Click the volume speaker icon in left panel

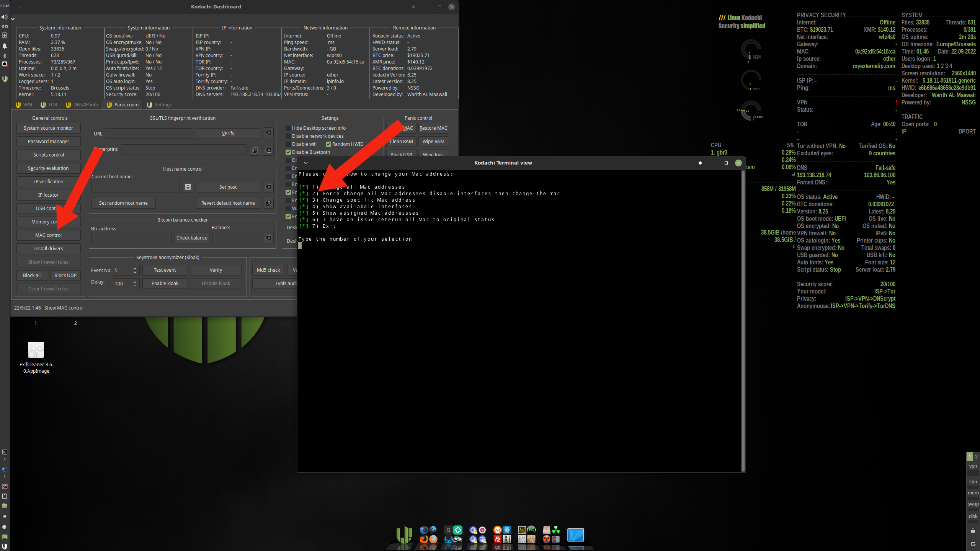coord(5,17)
